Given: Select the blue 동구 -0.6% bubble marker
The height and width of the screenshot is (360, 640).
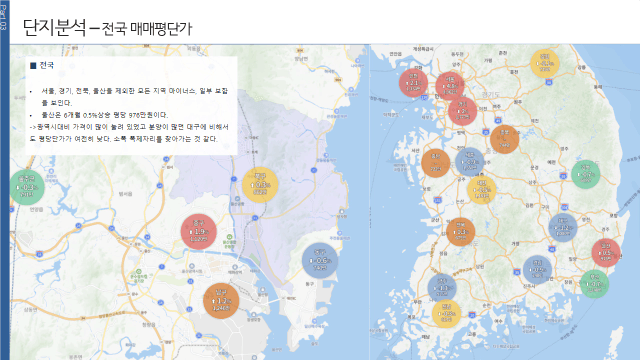Looking at the screenshot, I should (320, 260).
